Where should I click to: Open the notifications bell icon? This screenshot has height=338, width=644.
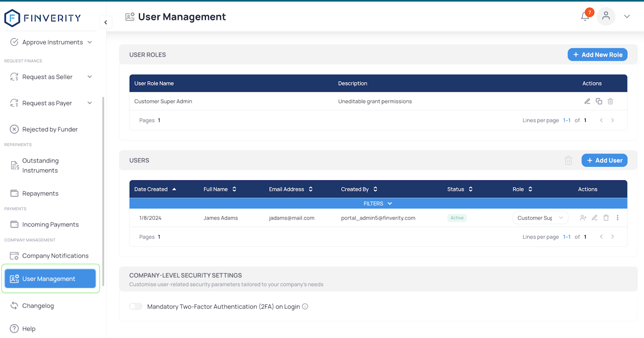pyautogui.click(x=585, y=16)
